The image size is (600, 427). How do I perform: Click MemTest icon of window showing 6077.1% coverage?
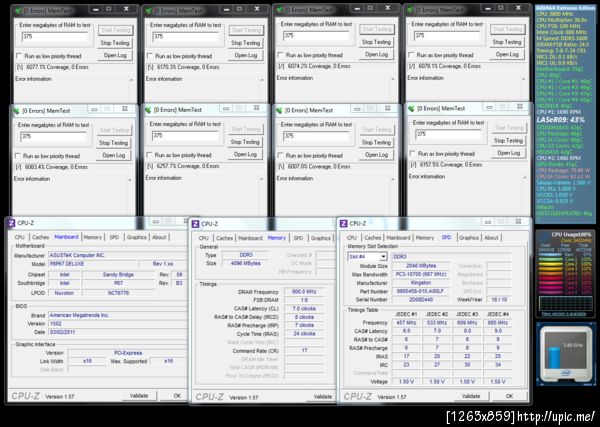[17, 11]
